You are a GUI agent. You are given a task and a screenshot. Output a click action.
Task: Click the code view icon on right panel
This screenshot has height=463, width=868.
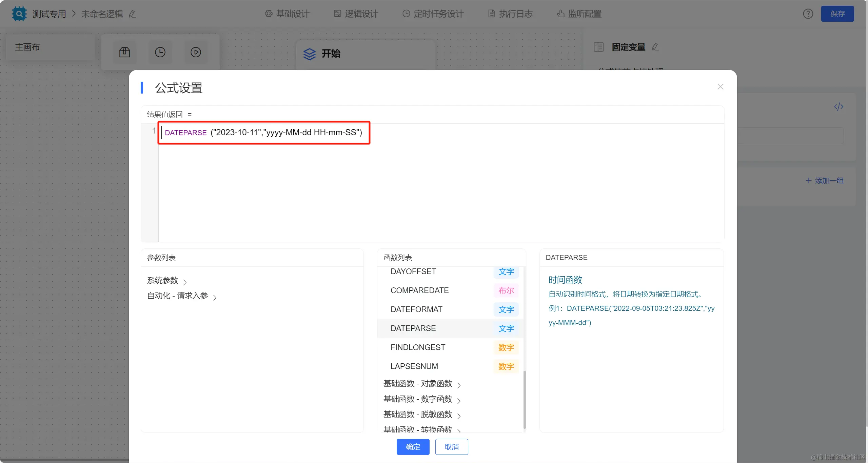tap(839, 107)
